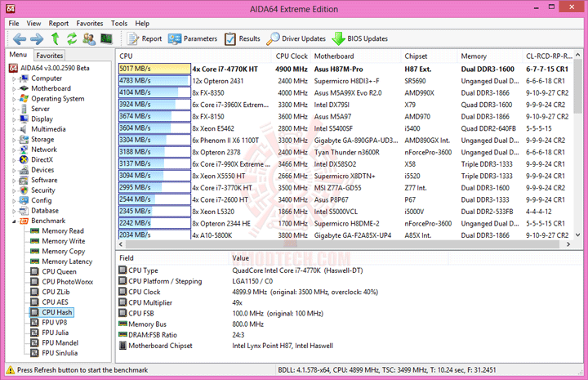
Task: Expand the Computer node arrow
Action: 14,79
